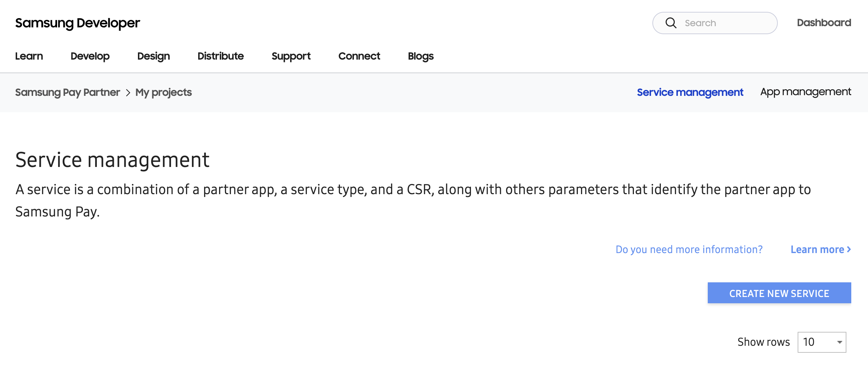Click the search magnifier icon
The height and width of the screenshot is (366, 868).
[x=671, y=23]
